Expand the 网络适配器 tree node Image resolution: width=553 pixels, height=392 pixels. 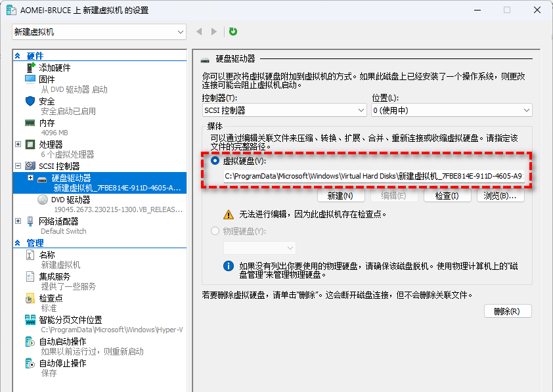(18, 221)
